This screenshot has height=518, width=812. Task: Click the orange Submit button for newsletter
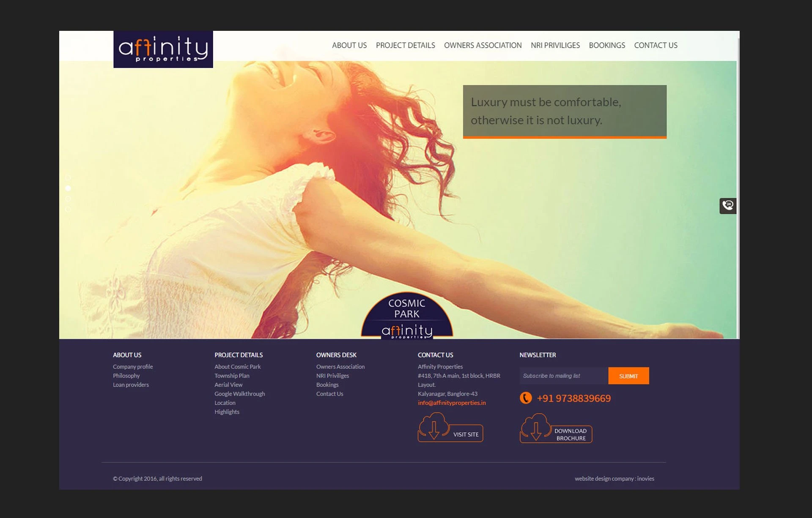point(628,376)
